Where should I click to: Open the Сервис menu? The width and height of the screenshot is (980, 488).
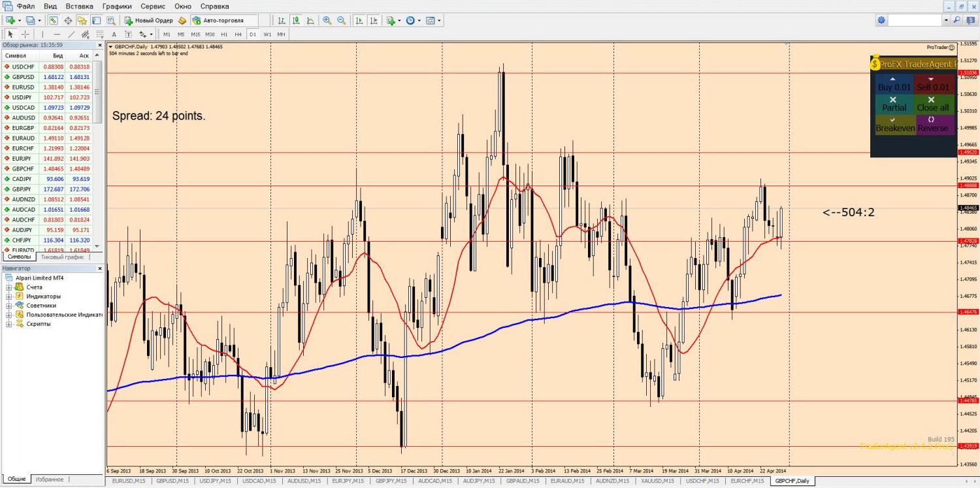point(153,6)
